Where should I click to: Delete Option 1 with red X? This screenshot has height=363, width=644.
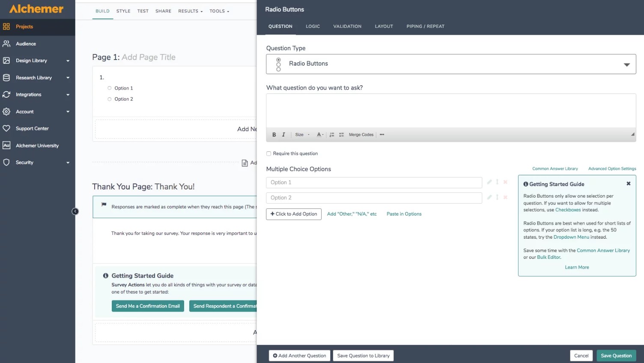[505, 182]
